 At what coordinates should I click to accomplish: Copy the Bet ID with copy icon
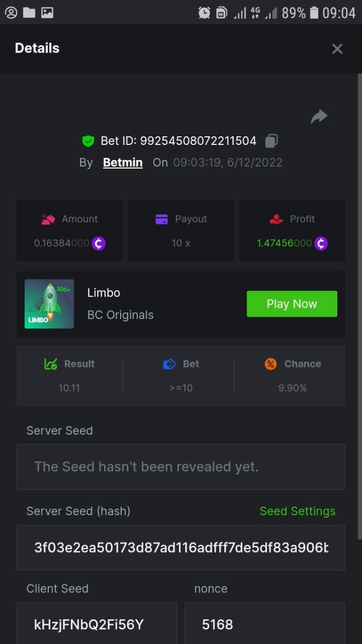[271, 141]
